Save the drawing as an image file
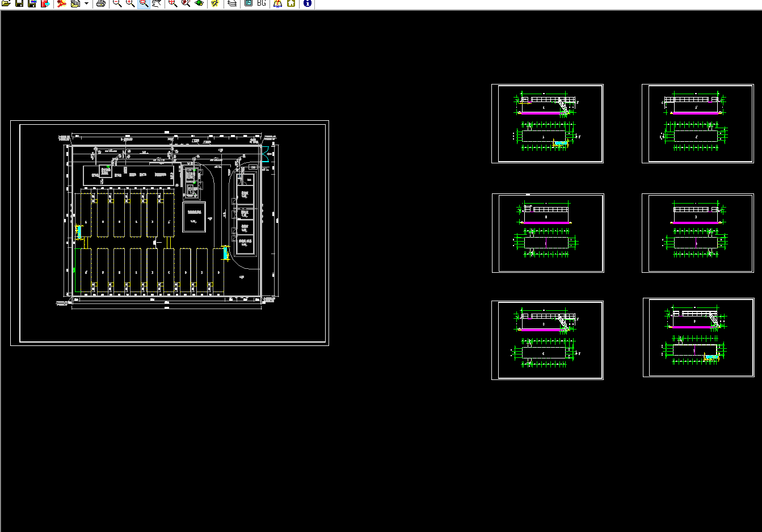The image size is (762, 532). [32, 3]
